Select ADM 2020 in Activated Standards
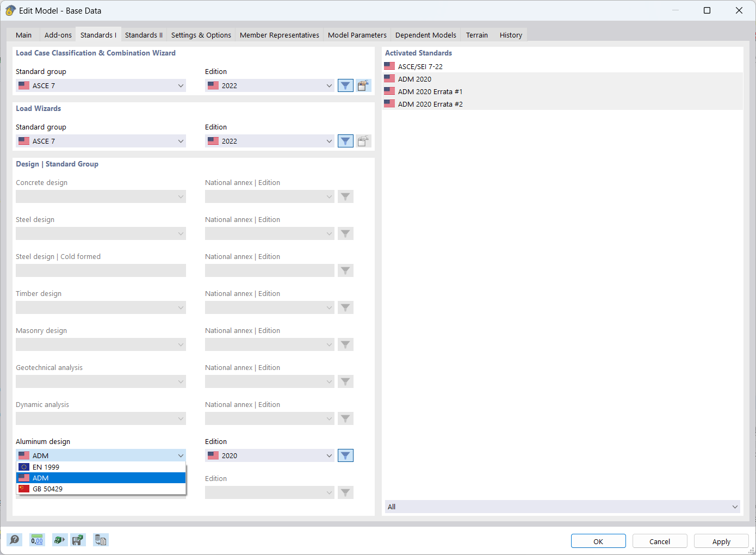756x555 pixels. click(x=562, y=79)
